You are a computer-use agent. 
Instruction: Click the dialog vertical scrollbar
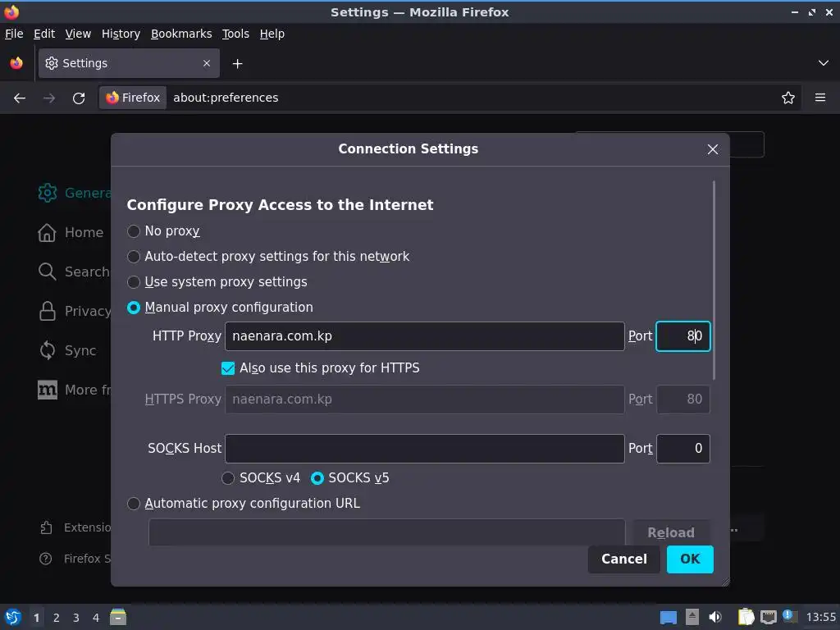[714, 281]
